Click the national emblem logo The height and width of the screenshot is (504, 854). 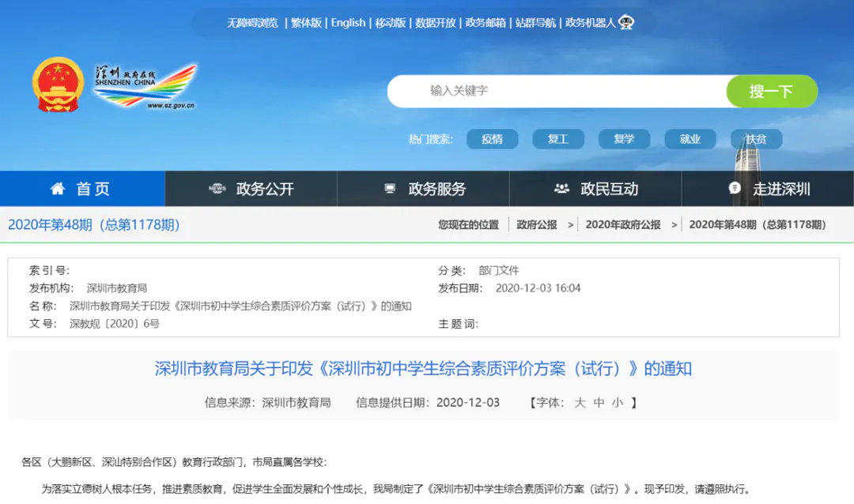click(58, 85)
